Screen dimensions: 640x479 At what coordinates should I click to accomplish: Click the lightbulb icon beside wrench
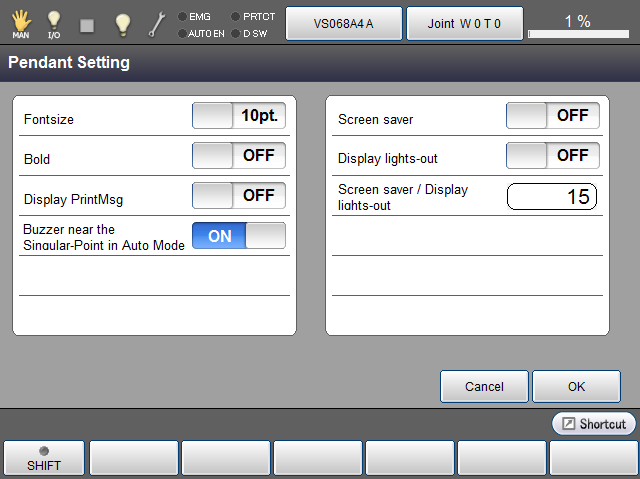tap(122, 23)
